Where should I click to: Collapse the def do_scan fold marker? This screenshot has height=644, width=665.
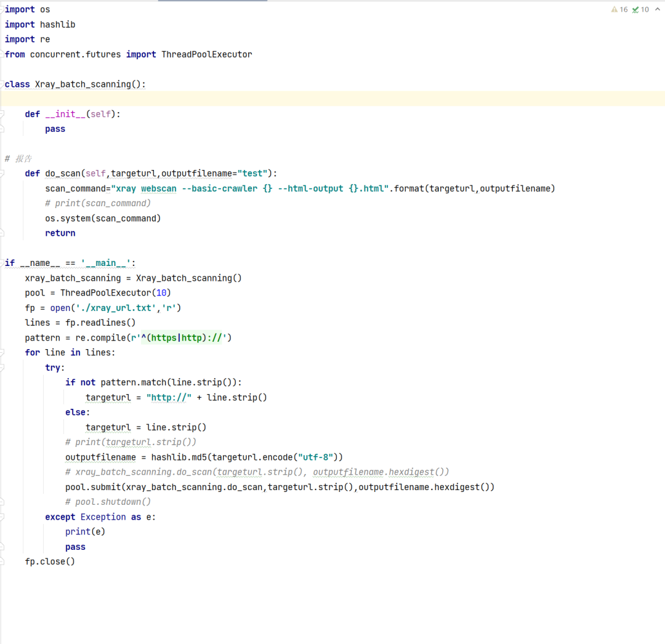[2, 174]
